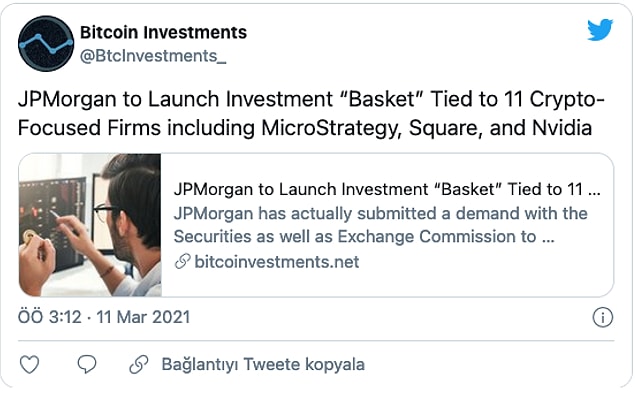Like the tweet with heart icon
The height and width of the screenshot is (395, 635).
point(30,364)
